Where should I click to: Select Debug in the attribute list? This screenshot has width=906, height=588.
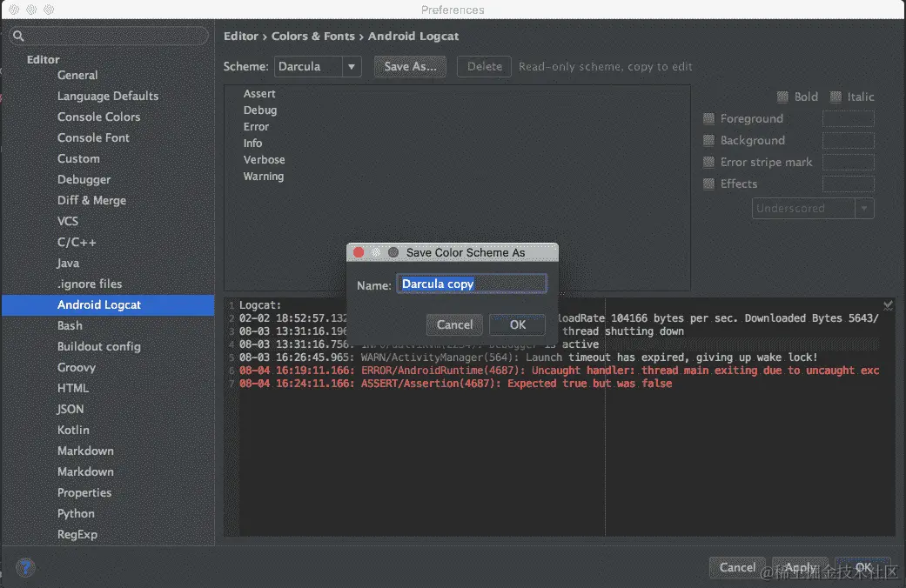click(260, 110)
